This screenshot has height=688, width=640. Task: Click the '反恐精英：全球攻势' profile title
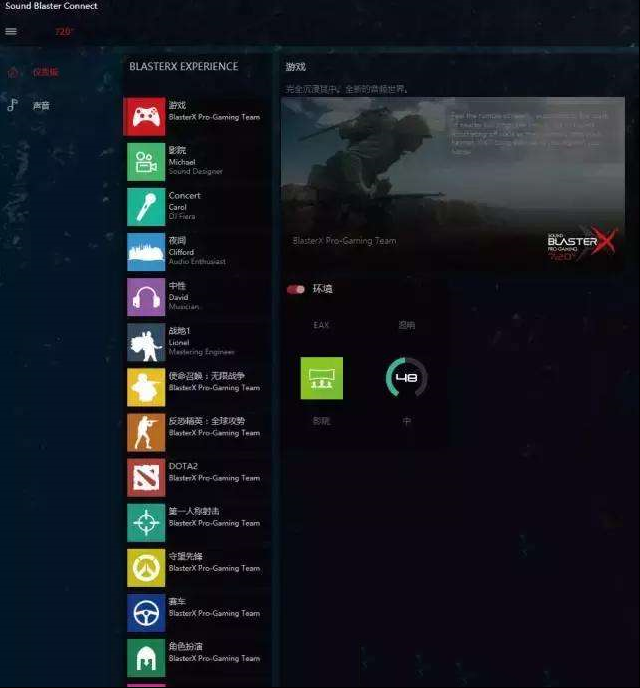point(207,421)
